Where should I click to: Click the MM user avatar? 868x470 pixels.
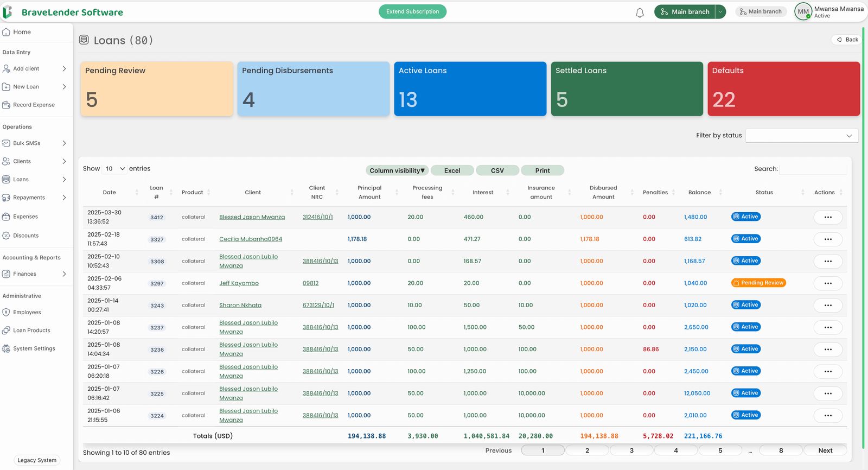[803, 11]
